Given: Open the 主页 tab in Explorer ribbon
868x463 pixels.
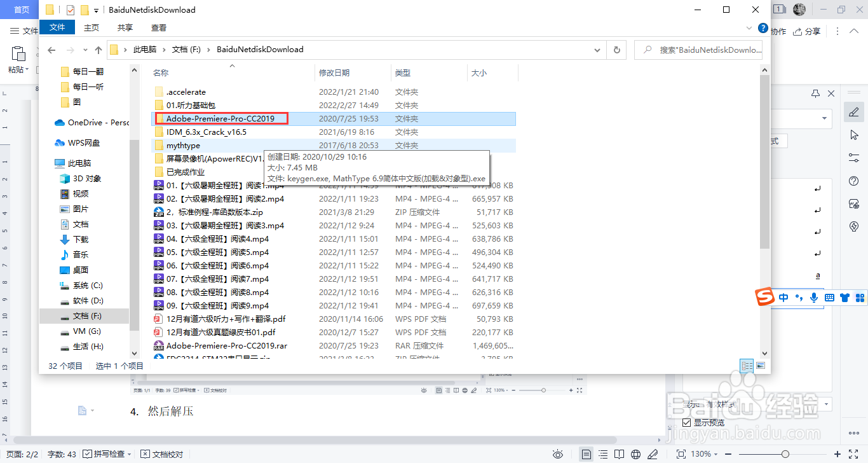Looking at the screenshot, I should [92, 27].
